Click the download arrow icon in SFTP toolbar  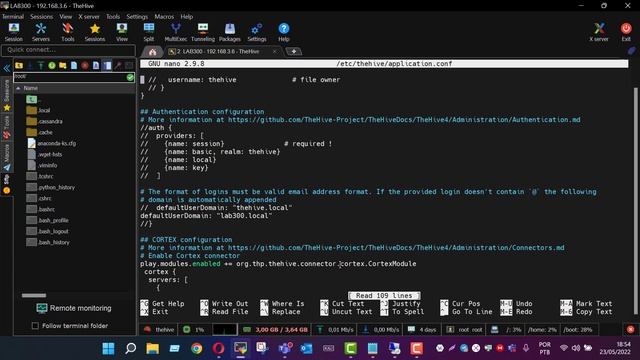click(x=30, y=65)
